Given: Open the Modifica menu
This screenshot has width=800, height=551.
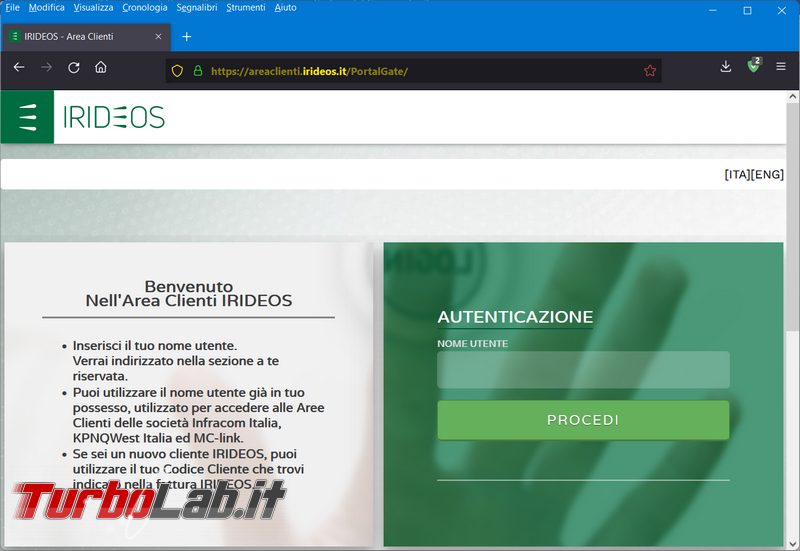Looking at the screenshot, I should pos(46,8).
